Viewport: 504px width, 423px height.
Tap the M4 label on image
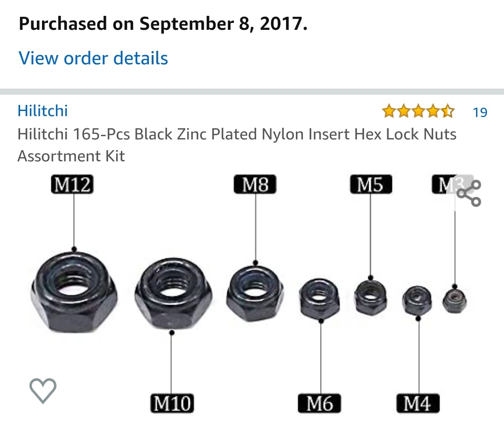(418, 403)
